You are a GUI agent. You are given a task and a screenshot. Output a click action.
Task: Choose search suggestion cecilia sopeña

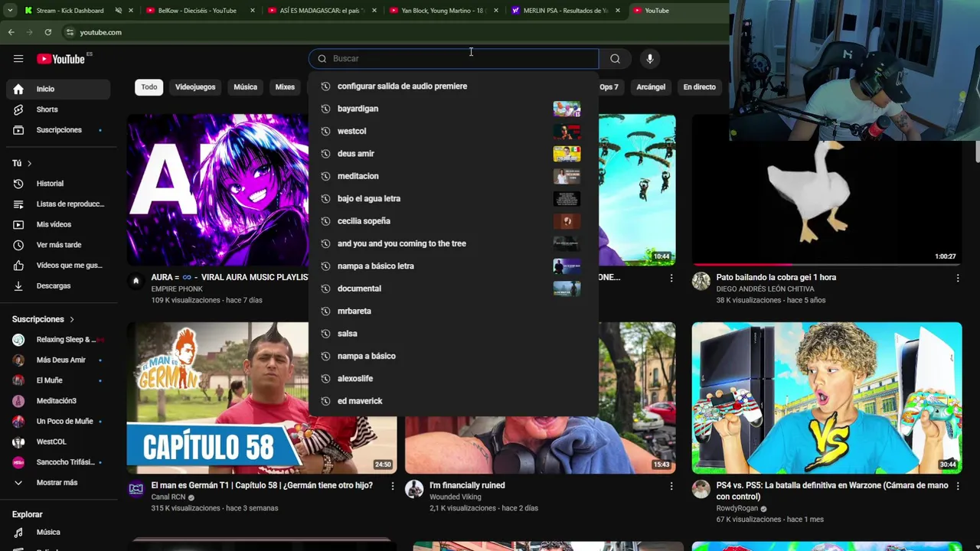pyautogui.click(x=453, y=221)
